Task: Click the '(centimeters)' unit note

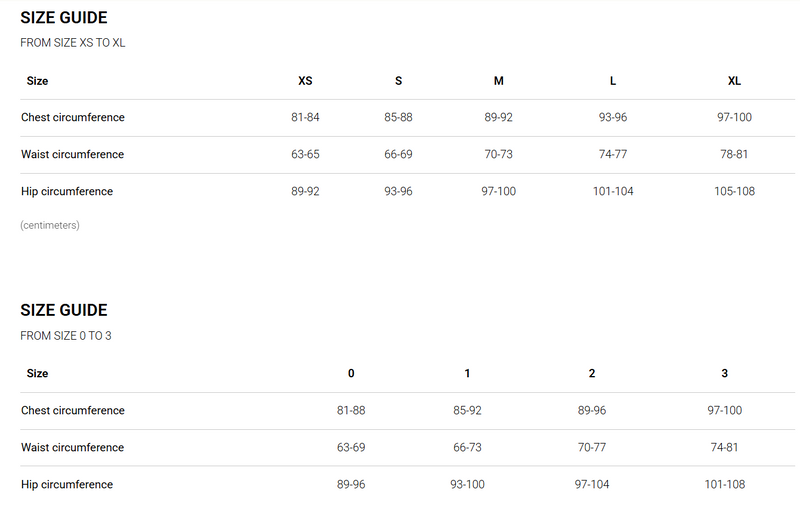Action: click(50, 226)
